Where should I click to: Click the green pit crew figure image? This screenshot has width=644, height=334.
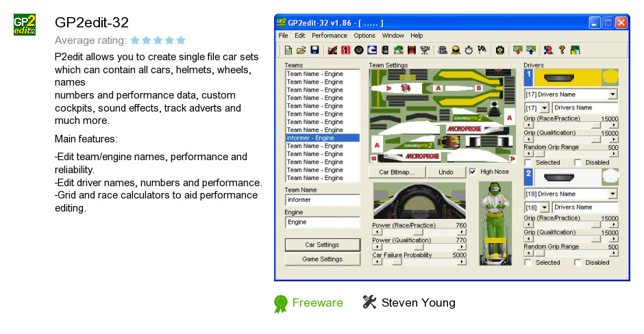coord(496,224)
